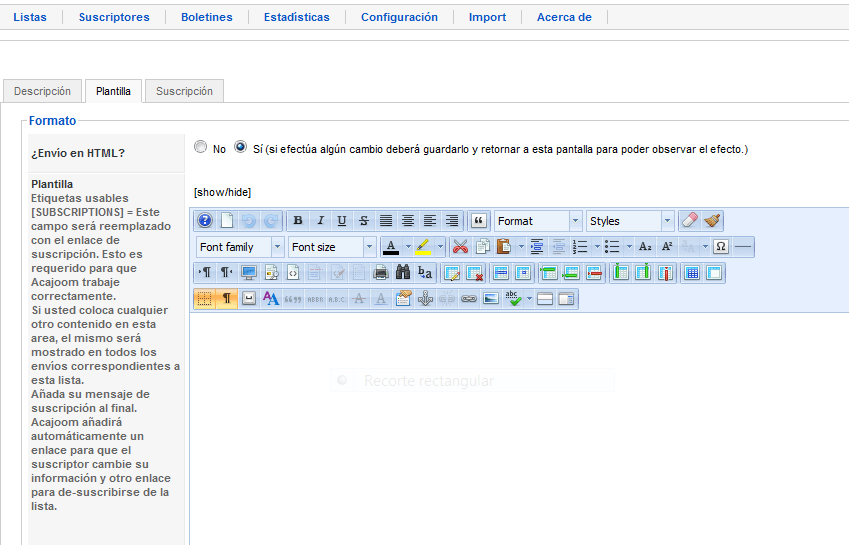Open the Omega special character picker

pyautogui.click(x=721, y=247)
